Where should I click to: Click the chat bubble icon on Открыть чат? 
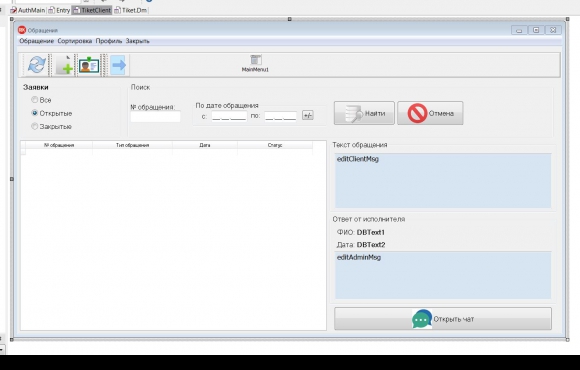(422, 319)
